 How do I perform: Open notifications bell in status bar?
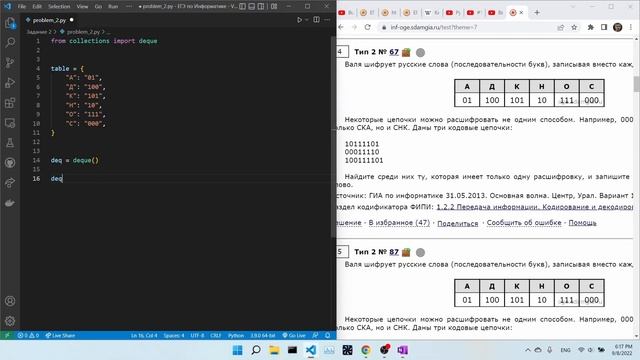[x=327, y=335]
